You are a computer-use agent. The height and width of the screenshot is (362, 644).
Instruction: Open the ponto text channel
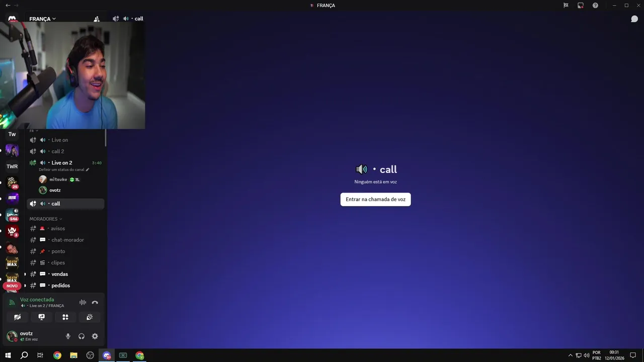[65, 251]
